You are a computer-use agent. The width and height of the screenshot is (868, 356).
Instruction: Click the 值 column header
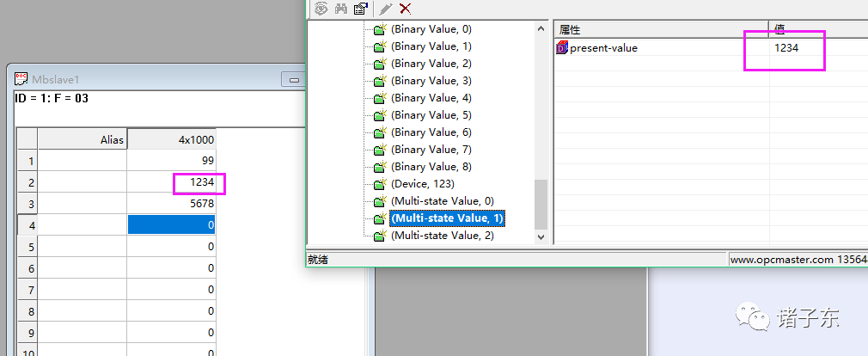[x=818, y=29]
